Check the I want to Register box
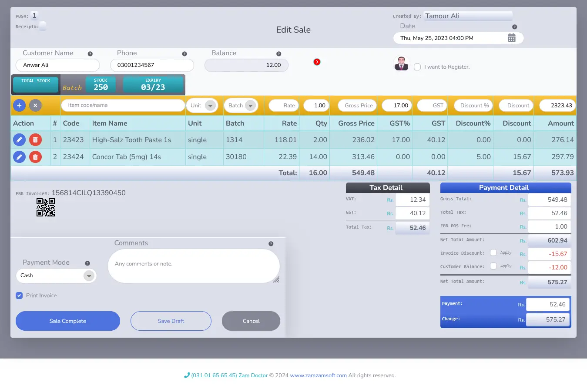This screenshot has width=587, height=392. tap(417, 67)
